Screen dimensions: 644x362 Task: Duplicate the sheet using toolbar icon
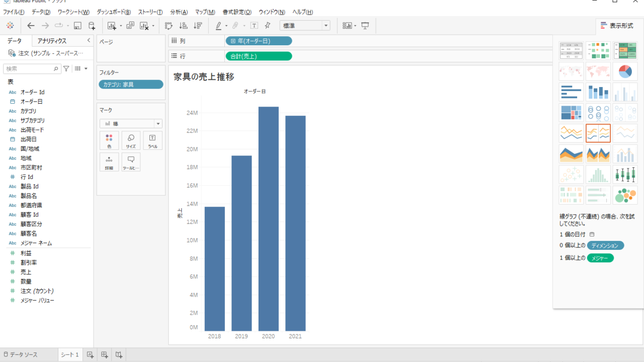point(130,26)
